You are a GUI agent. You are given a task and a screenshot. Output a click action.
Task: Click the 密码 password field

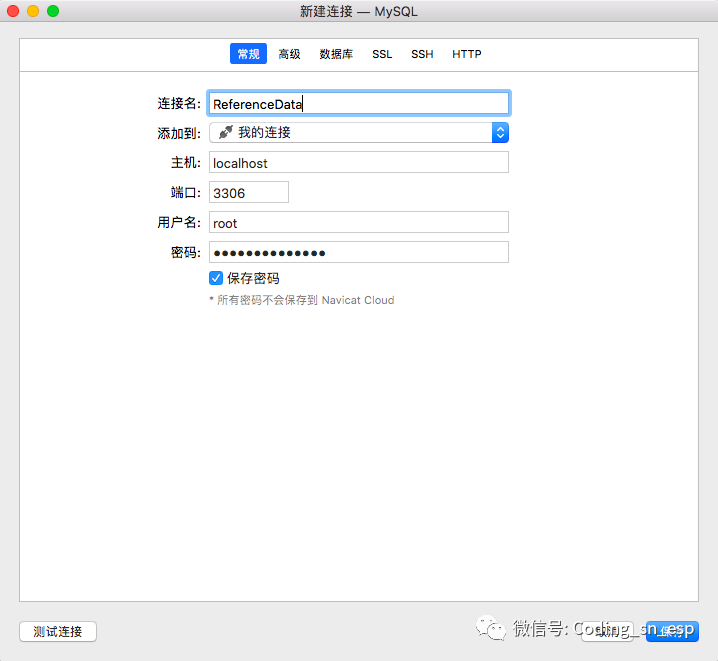pos(359,252)
